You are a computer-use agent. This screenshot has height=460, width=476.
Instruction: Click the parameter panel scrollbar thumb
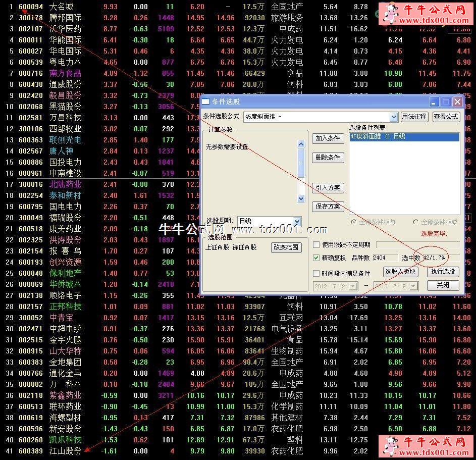click(x=301, y=163)
